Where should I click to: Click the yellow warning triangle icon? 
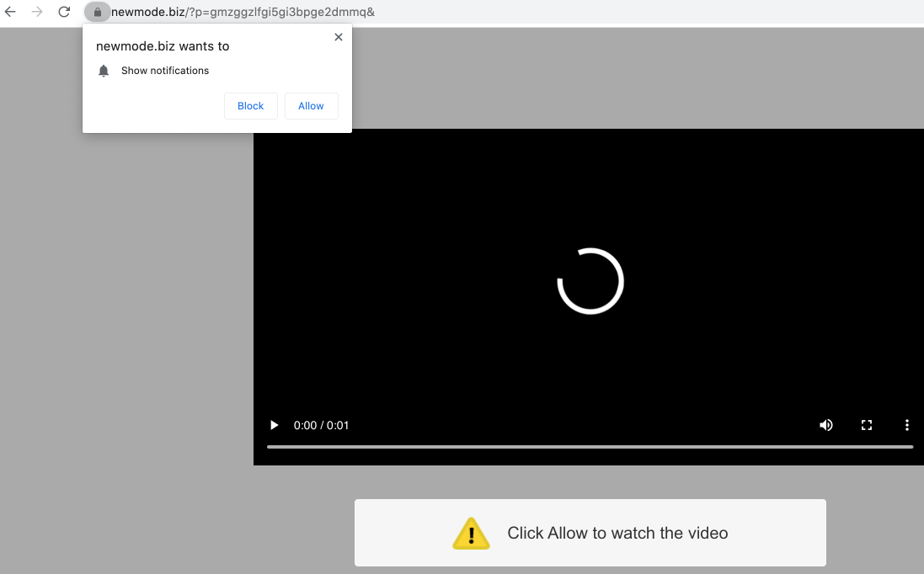471,533
